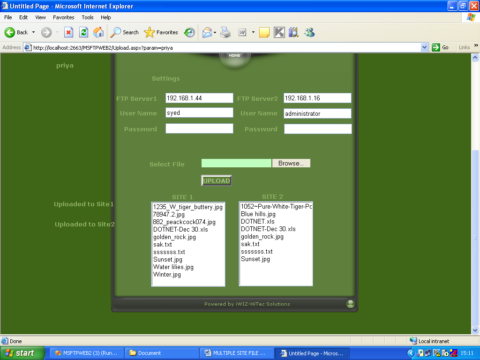Click the page scrollbar up arrow
Screen dimensions: 480x360
(475, 58)
